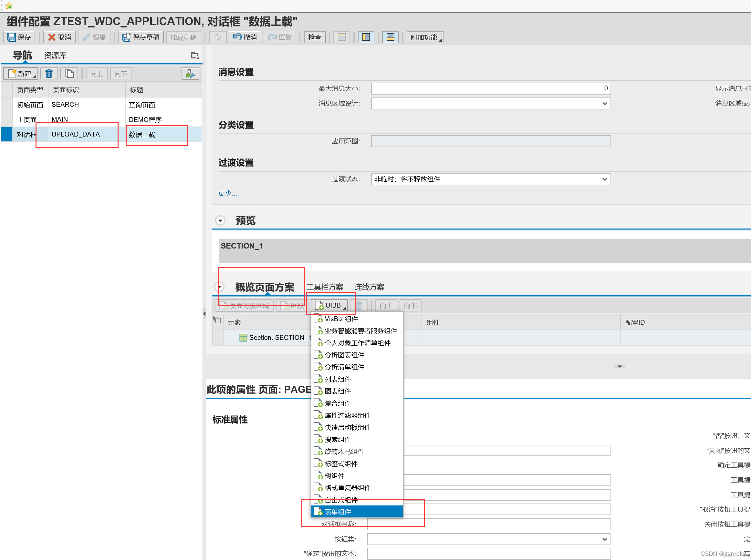Open the 过渡状态 dropdown
Screen dimensions: 751x560
click(604, 179)
